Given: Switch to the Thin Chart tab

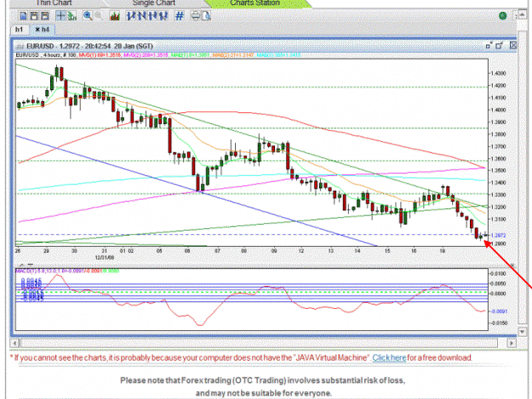Looking at the screenshot, I should 54,3.
